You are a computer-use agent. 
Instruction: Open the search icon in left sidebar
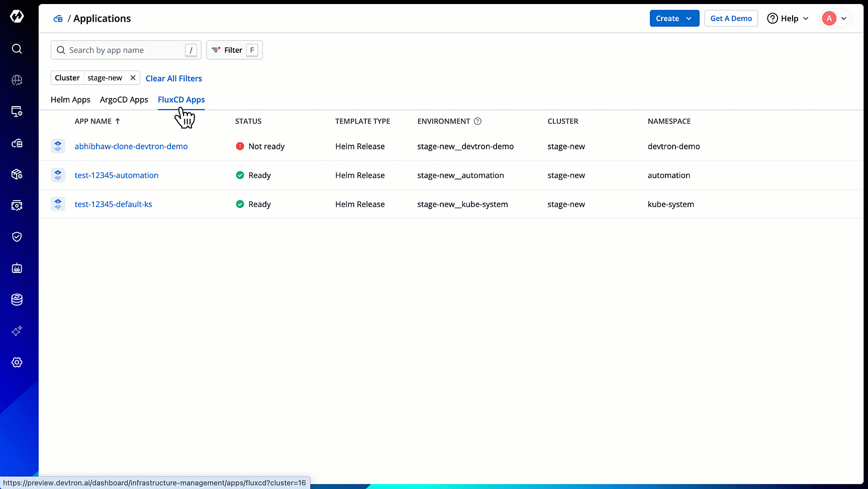click(x=17, y=49)
